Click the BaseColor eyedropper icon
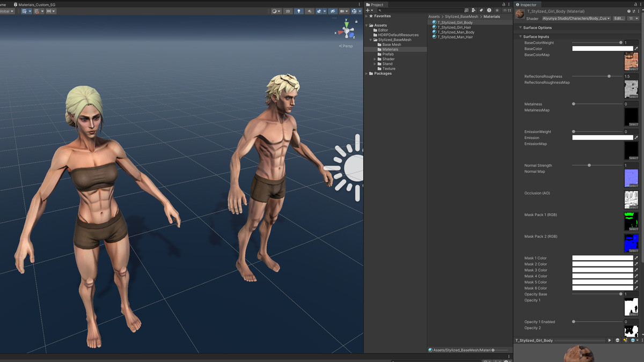This screenshot has height=362, width=644. point(636,49)
